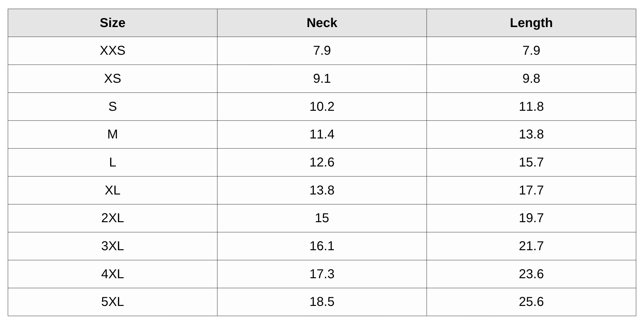The image size is (644, 322).
Task: Click length value 21.7 for 3XL
Action: point(531,246)
